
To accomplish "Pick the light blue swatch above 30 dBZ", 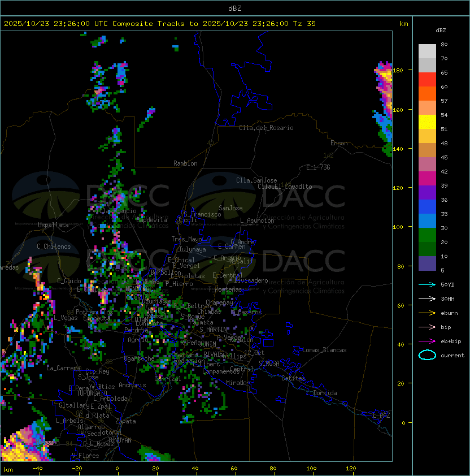I will coord(427,221).
